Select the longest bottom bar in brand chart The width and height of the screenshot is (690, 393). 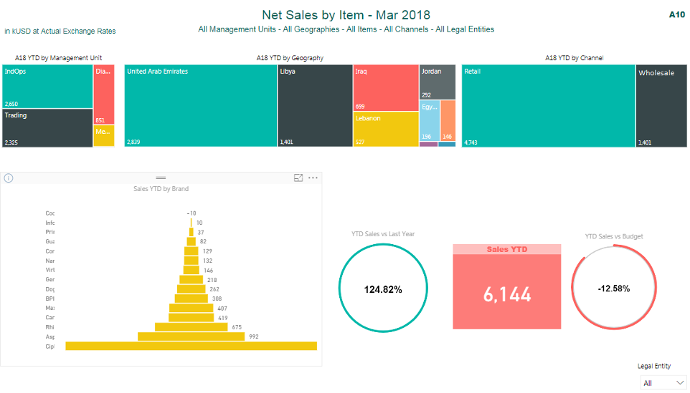tap(191, 346)
